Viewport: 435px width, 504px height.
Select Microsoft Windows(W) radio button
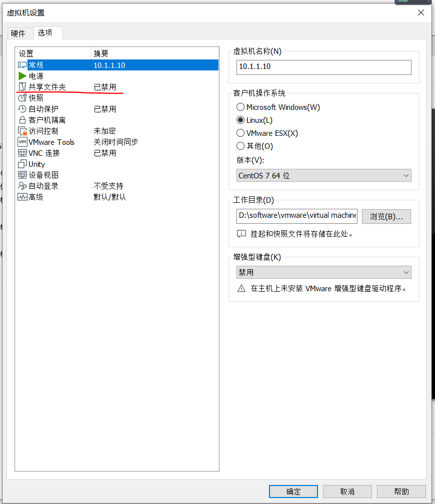[x=240, y=107]
